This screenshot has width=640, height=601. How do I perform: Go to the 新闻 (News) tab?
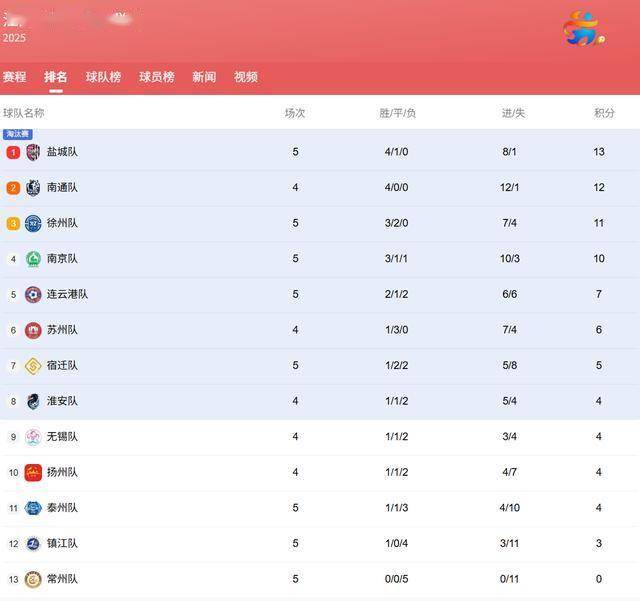coord(204,77)
